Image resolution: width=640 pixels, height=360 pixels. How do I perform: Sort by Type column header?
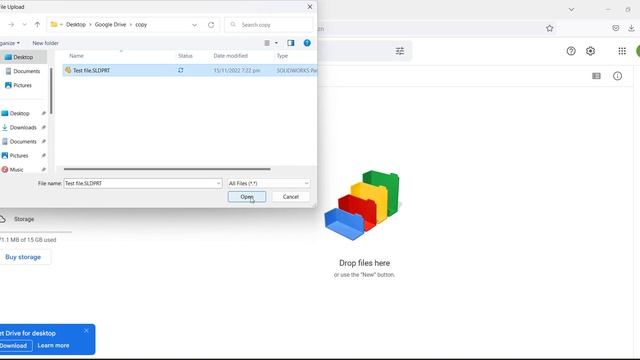(x=282, y=56)
